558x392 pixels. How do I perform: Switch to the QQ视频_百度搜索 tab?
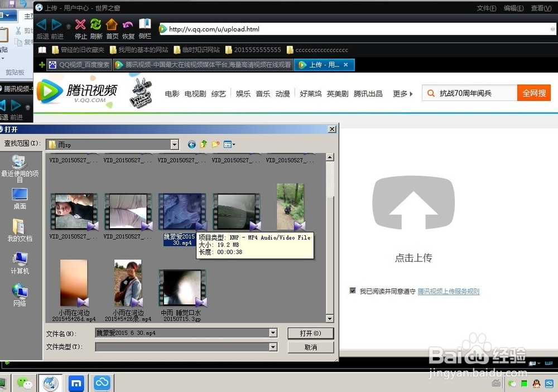tap(79, 65)
